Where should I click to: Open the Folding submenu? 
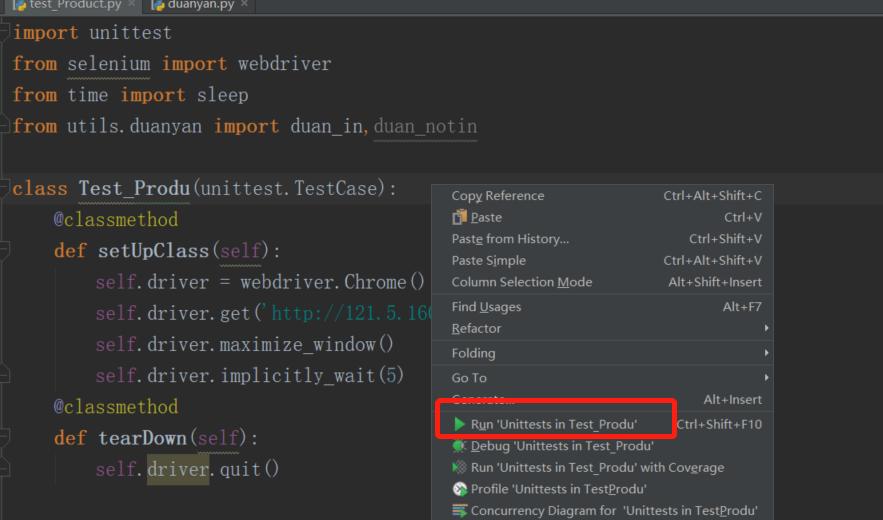(x=603, y=353)
